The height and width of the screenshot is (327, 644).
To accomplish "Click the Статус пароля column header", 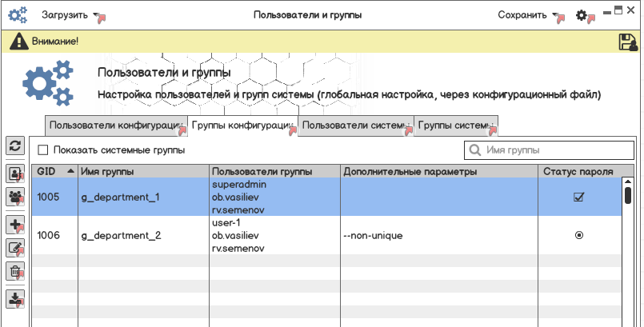I will pos(578,172).
